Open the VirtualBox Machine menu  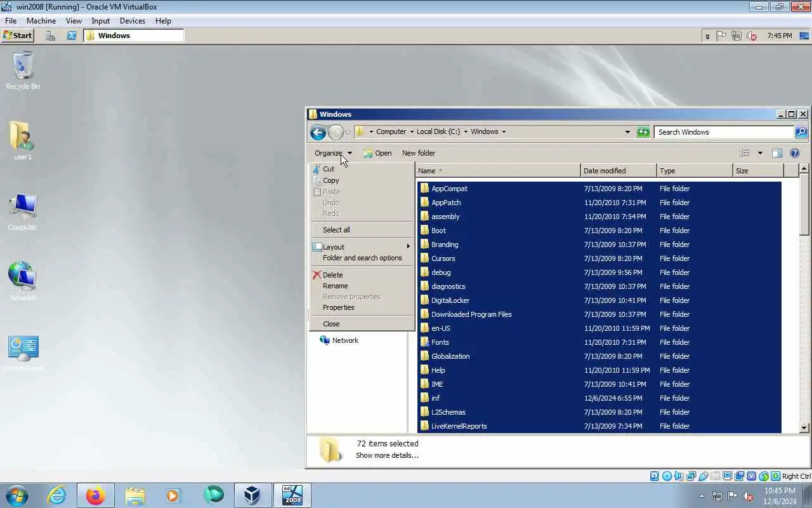(41, 21)
